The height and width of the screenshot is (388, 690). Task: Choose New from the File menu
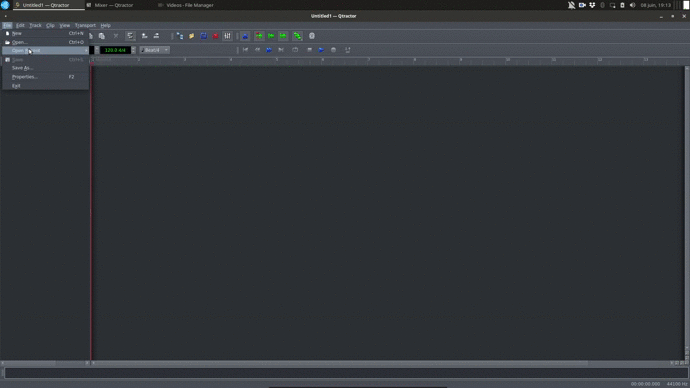point(45,33)
